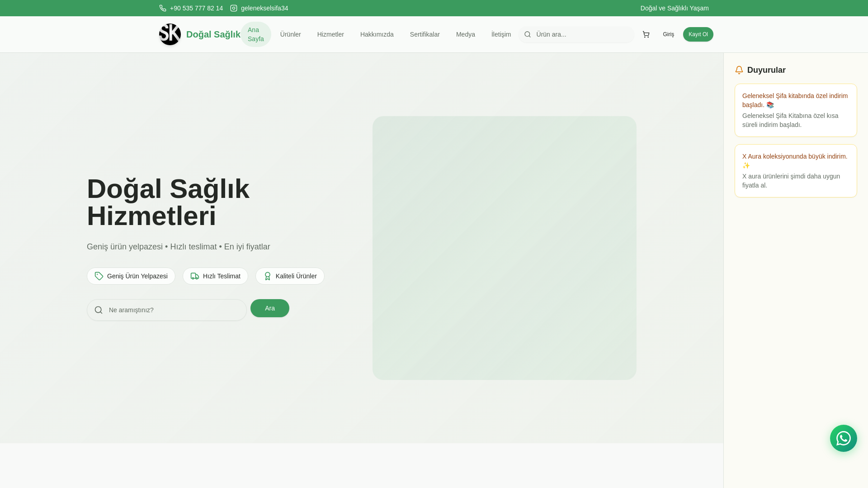Open the gelenekselsifa34 Instagram link
Screen dimensions: 868x488
[x=264, y=8]
